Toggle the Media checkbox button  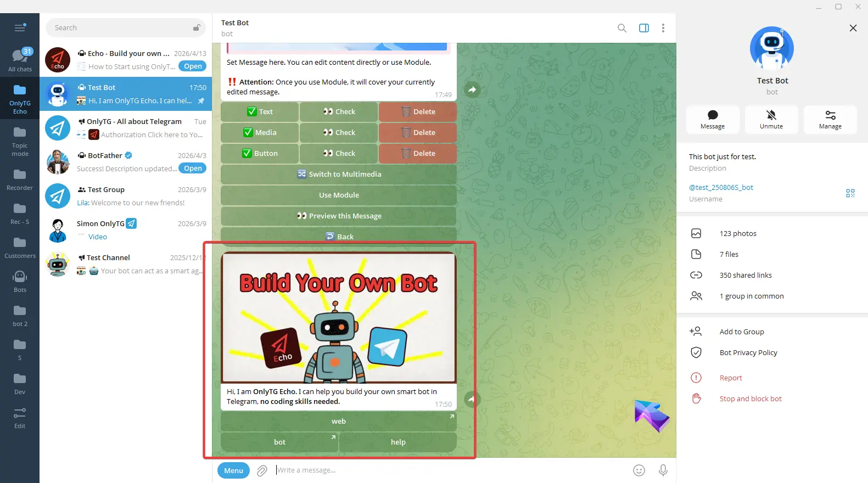point(260,133)
